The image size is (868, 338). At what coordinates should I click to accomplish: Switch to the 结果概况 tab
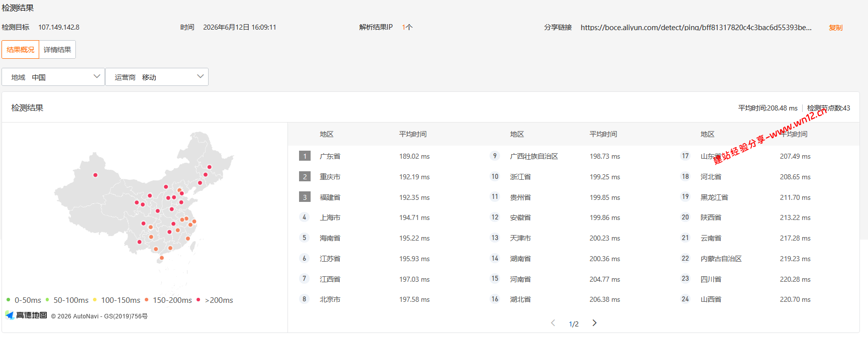[21, 50]
